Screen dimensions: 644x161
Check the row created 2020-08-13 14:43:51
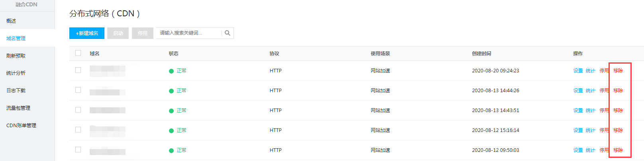click(78, 110)
